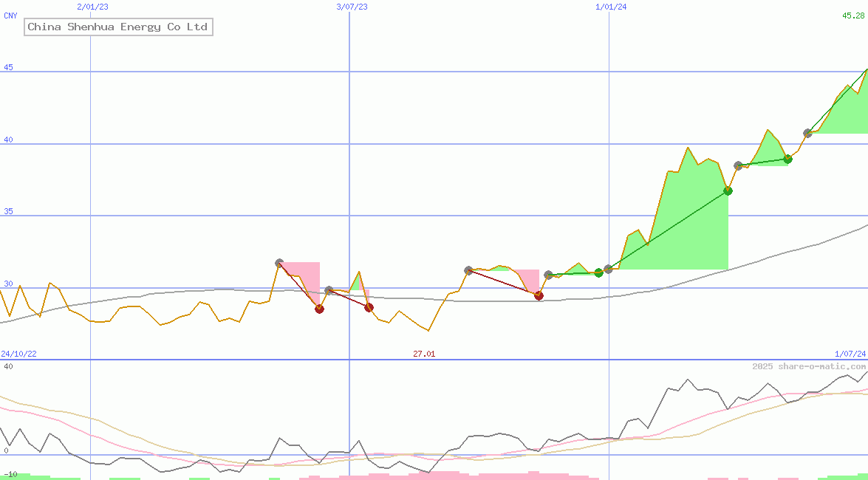
Task: Click the 1/07/24 end date label
Action: [850, 354]
